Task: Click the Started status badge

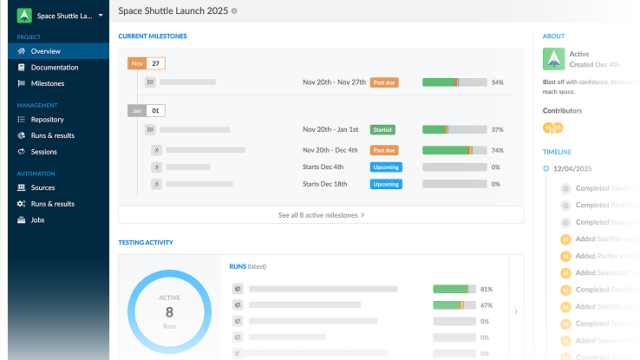Action: [x=382, y=130]
